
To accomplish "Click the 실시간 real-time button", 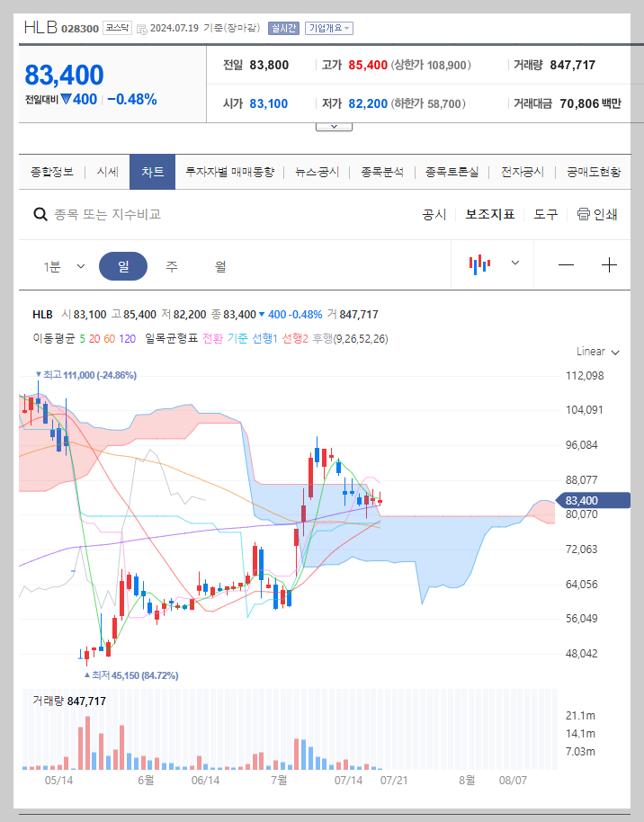I will click(x=282, y=28).
